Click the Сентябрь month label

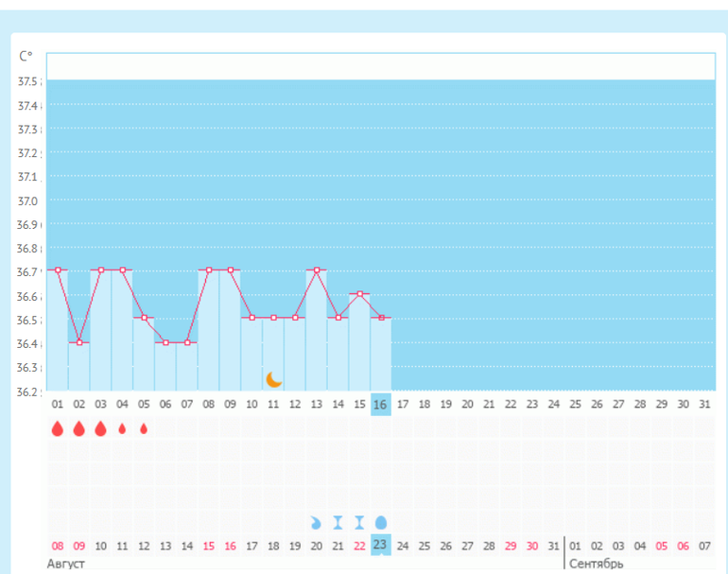point(596,564)
